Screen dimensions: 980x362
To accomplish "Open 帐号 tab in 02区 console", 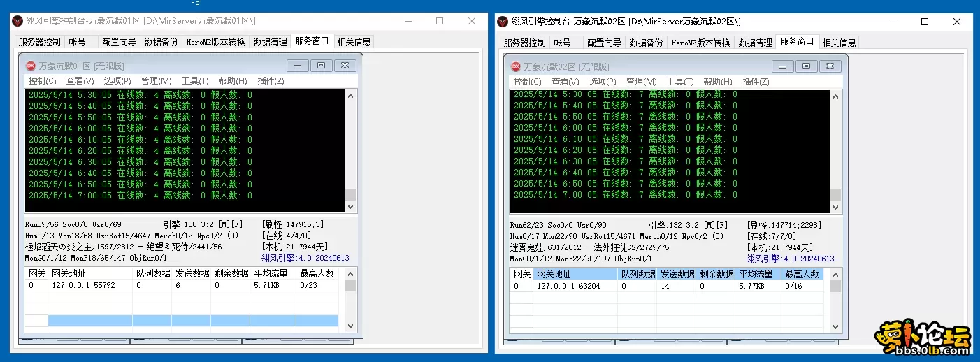I will point(563,42).
